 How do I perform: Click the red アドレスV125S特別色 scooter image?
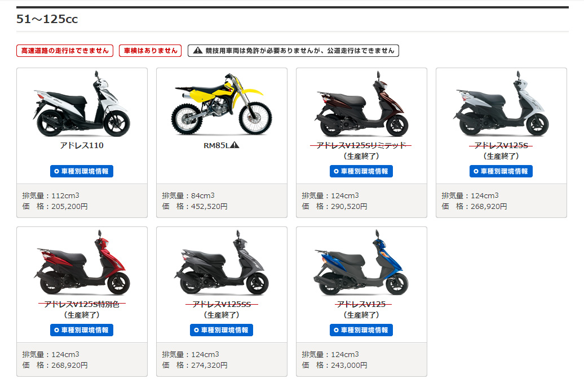82,263
